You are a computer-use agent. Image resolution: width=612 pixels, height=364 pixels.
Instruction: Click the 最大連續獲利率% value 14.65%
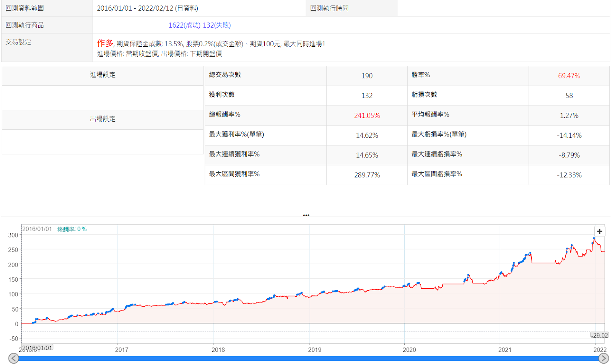tap(367, 155)
